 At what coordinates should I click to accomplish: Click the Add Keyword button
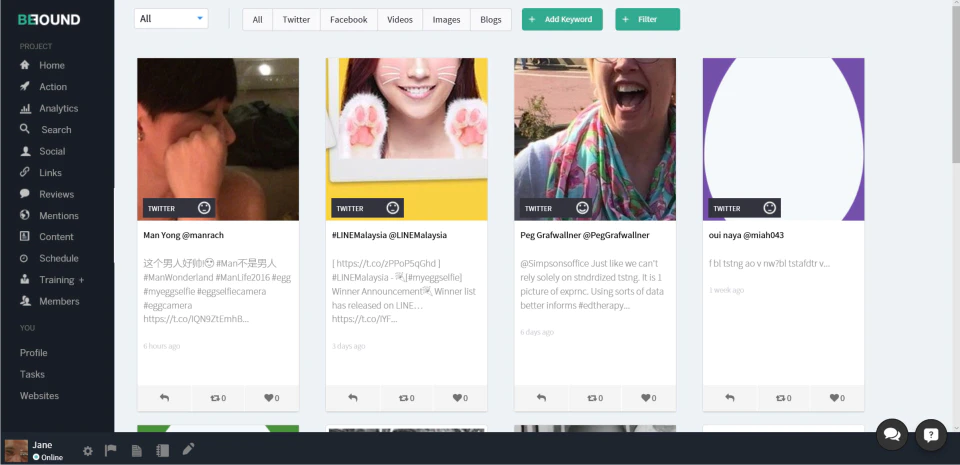pyautogui.click(x=562, y=20)
